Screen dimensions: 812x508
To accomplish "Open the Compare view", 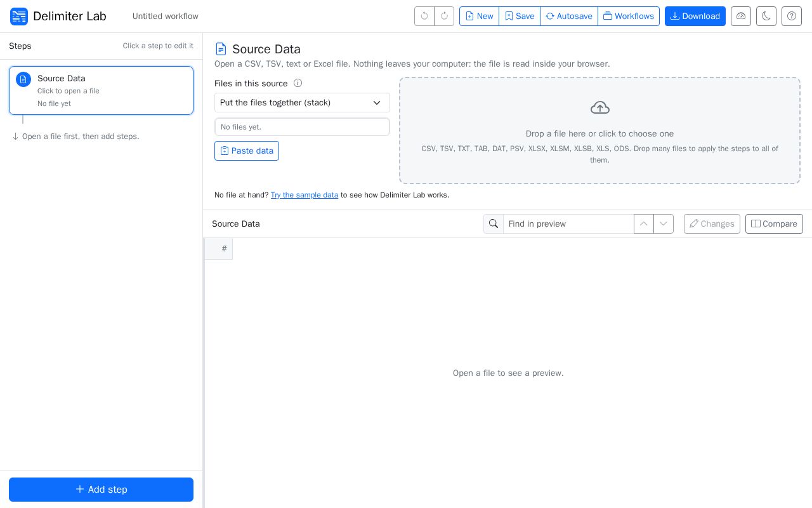I will (x=774, y=224).
